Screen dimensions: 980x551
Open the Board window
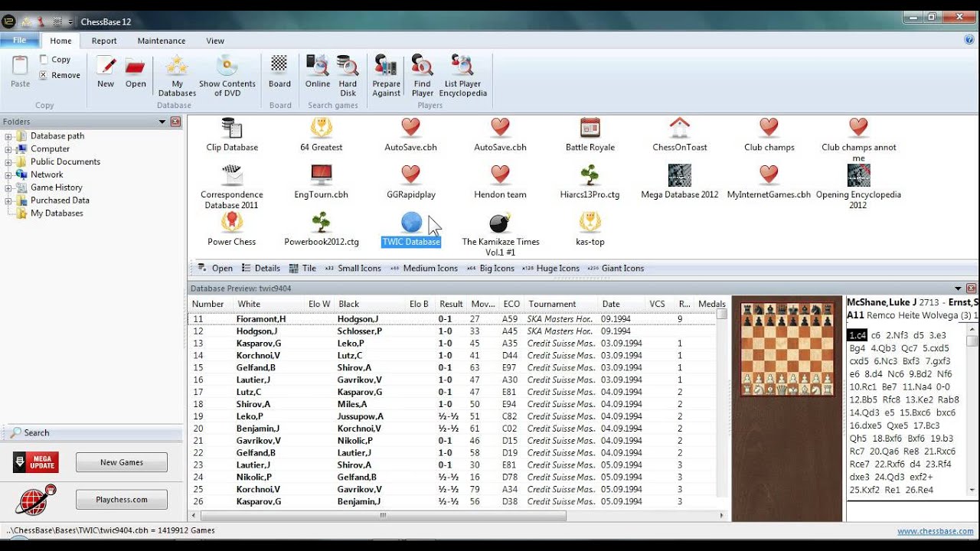279,71
